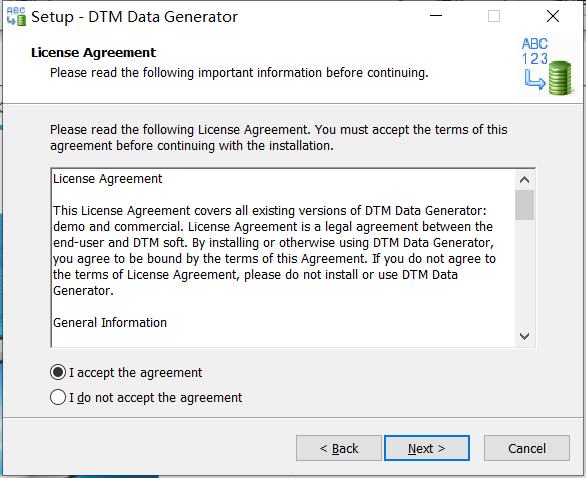586x478 pixels.
Task: Click the "Setup - DTM Data Generator" title text
Action: coord(134,17)
